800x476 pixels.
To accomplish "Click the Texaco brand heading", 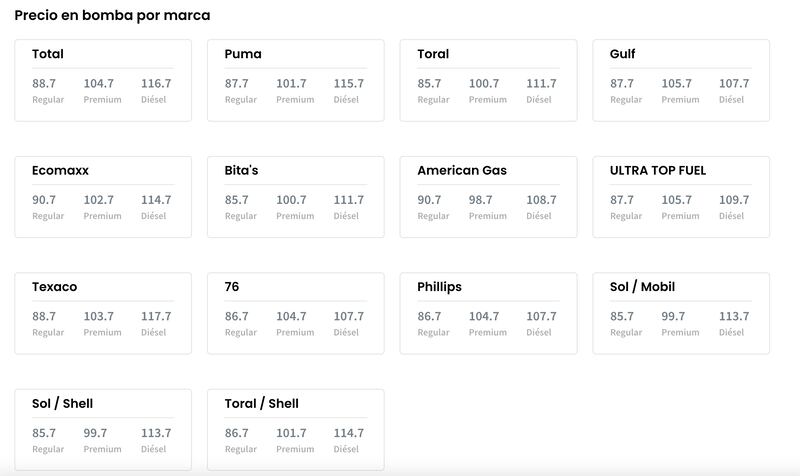I will (55, 287).
